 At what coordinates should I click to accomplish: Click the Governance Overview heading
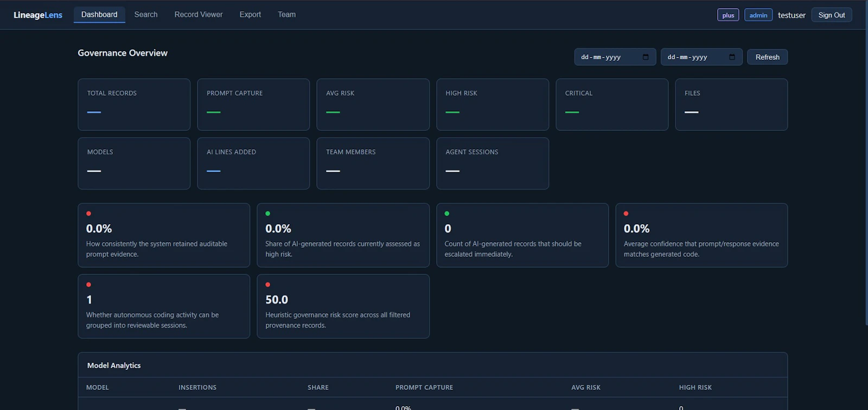[123, 53]
